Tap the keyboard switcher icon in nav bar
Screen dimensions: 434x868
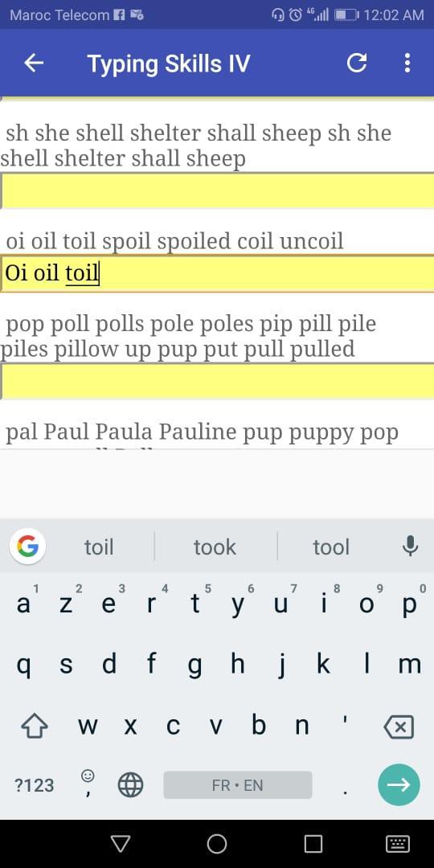(398, 844)
